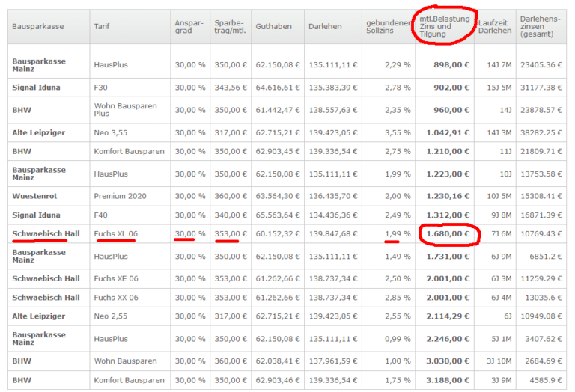The height and width of the screenshot is (392, 575).
Task: Click the Guthaben column header
Action: pyautogui.click(x=273, y=26)
